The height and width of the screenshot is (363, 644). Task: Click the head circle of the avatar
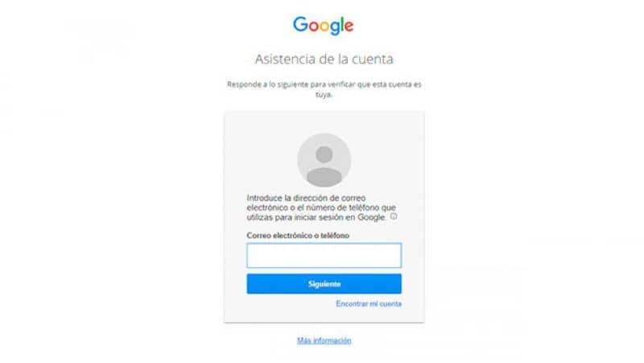point(324,155)
